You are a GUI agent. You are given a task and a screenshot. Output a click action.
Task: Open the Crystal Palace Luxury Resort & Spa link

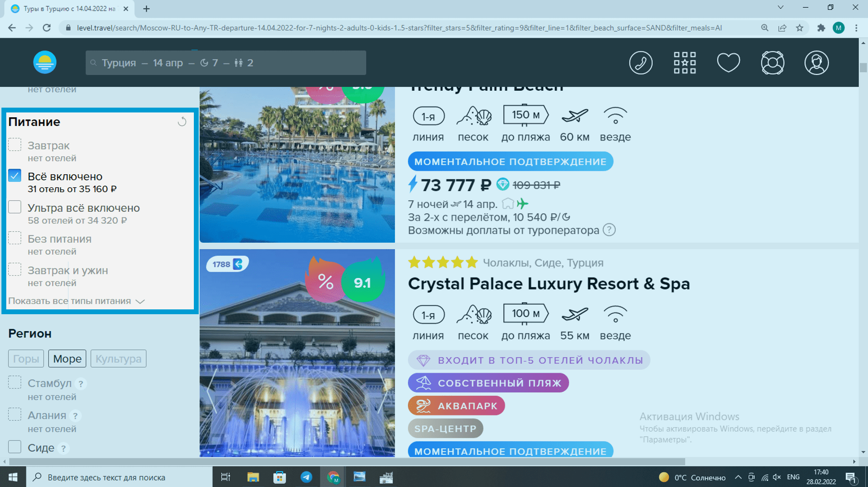coord(549,284)
